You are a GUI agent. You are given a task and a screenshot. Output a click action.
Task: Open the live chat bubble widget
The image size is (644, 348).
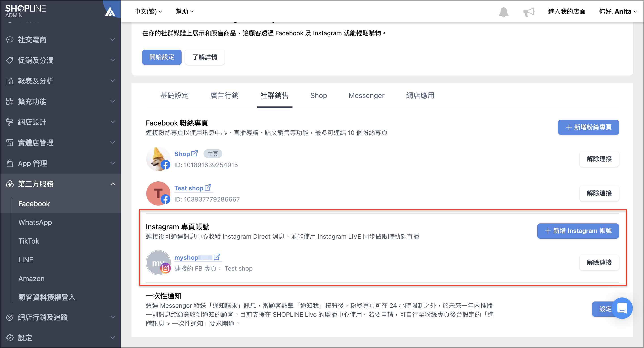pyautogui.click(x=622, y=308)
